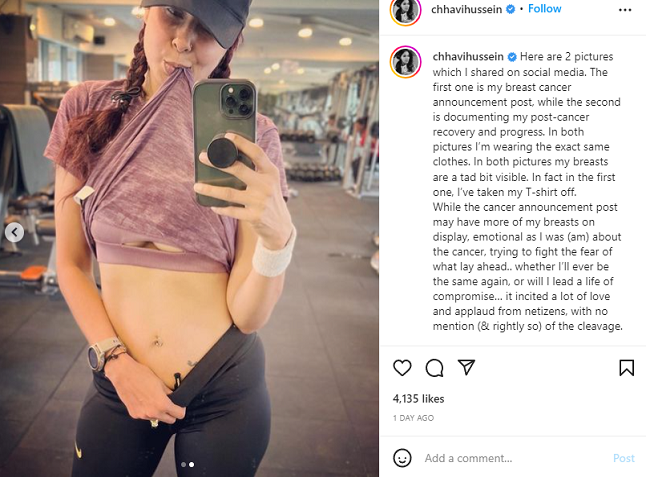The width and height of the screenshot is (646, 477).
Task: Share post using the paper plane icon
Action: click(x=466, y=367)
